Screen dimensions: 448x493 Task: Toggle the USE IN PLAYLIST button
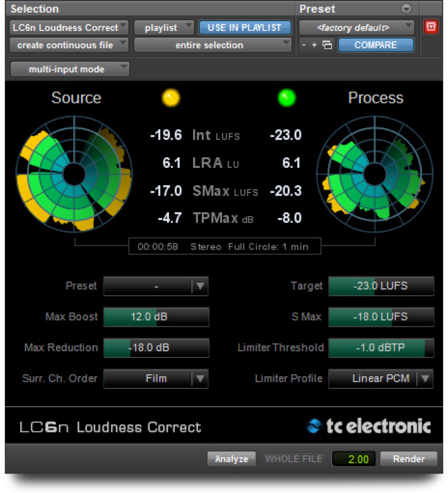[x=245, y=28]
